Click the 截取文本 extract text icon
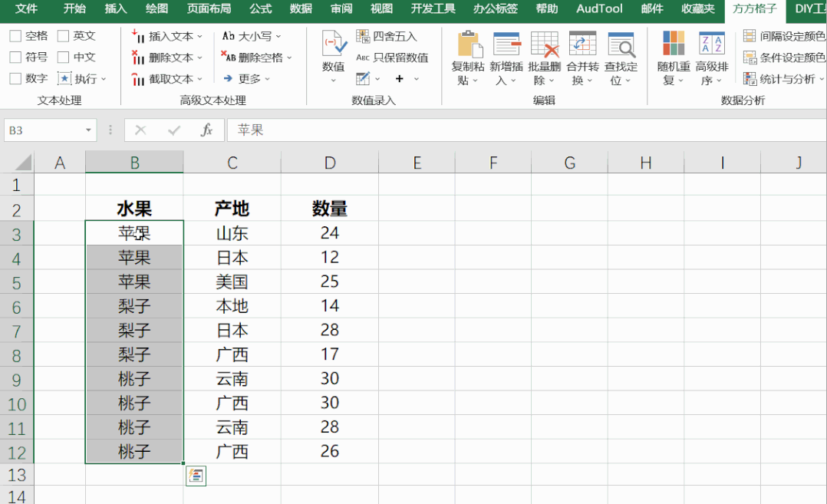Image resolution: width=827 pixels, height=504 pixels. click(137, 78)
